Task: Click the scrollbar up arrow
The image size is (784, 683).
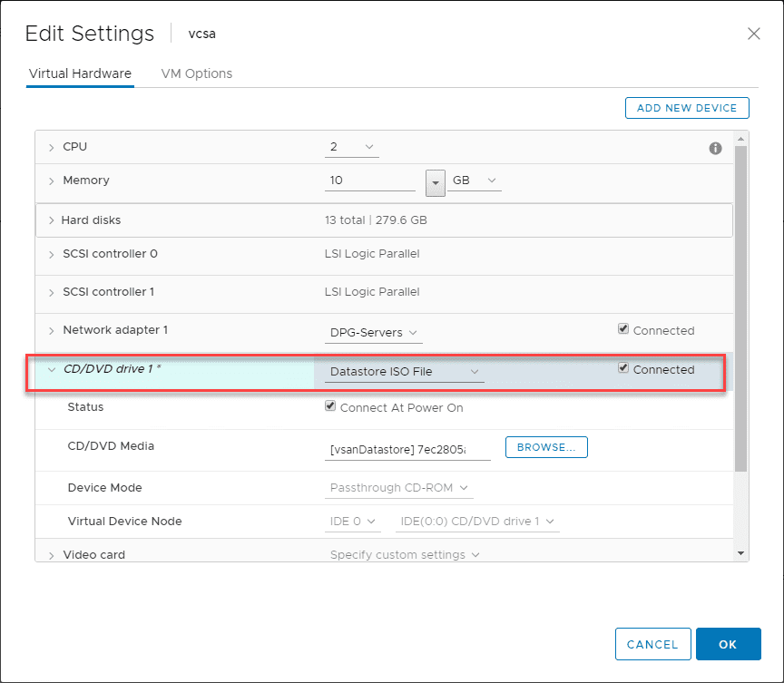Action: 741,139
